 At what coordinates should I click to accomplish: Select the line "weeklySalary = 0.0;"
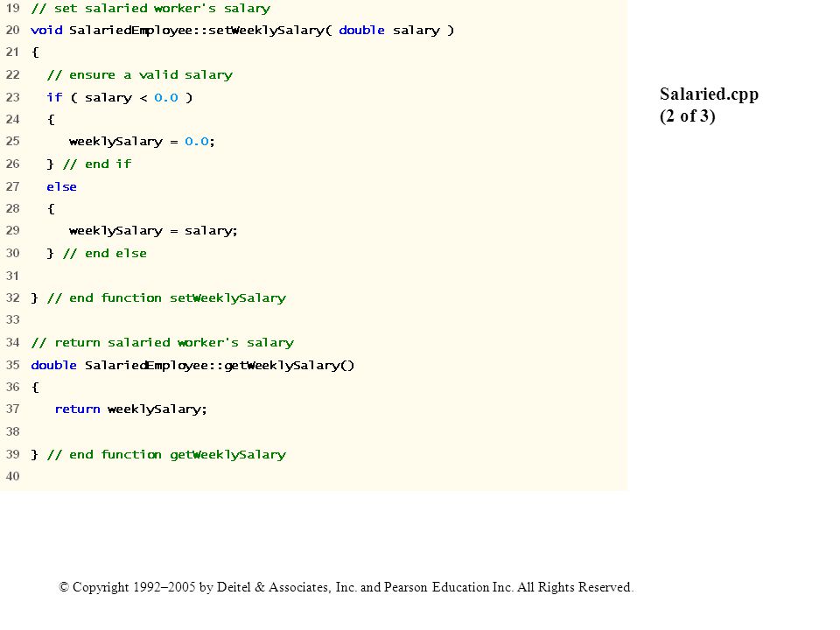(142, 142)
